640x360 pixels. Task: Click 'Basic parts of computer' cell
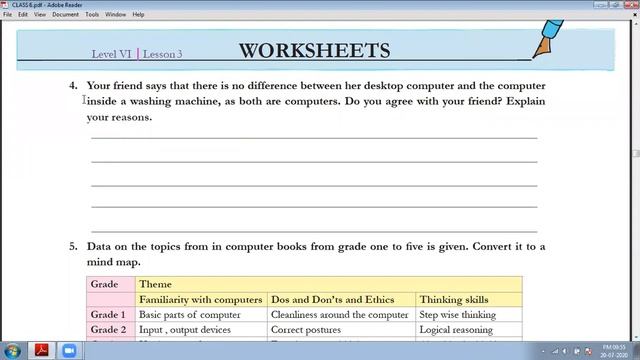point(201,315)
